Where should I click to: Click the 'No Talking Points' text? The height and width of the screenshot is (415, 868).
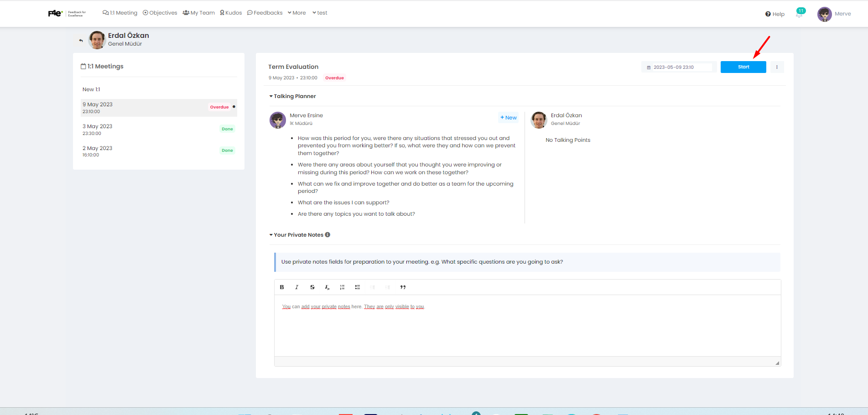568,140
